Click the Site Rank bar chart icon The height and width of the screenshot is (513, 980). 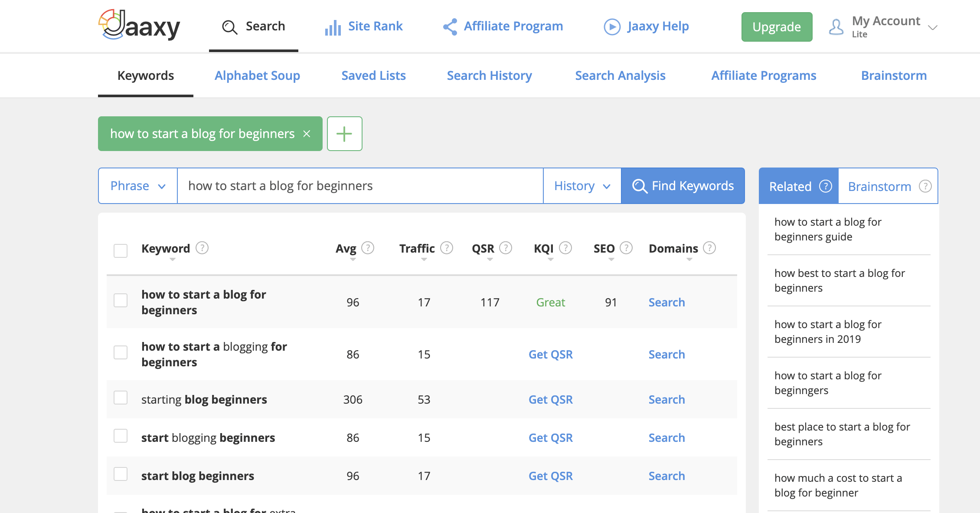click(x=333, y=28)
